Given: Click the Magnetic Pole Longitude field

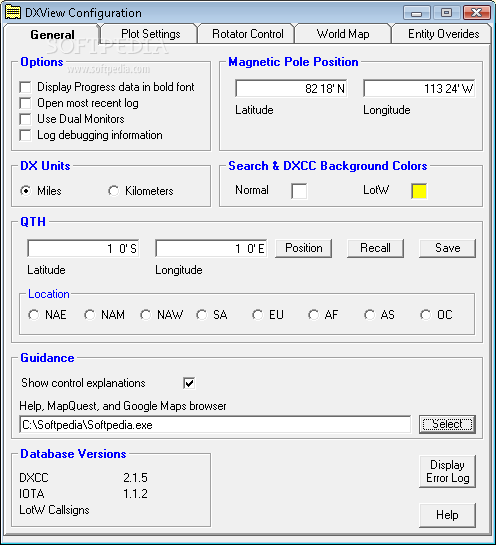Looking at the screenshot, I should pos(419,88).
